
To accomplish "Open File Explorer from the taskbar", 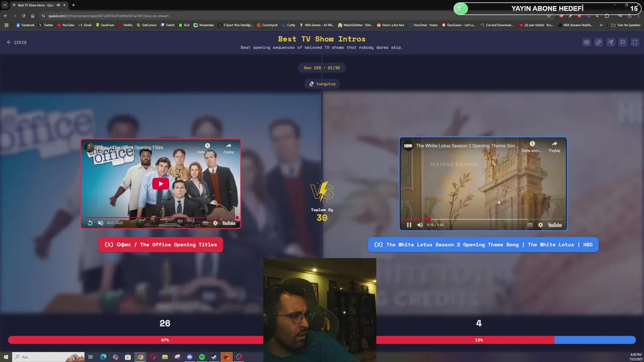I will [165, 357].
